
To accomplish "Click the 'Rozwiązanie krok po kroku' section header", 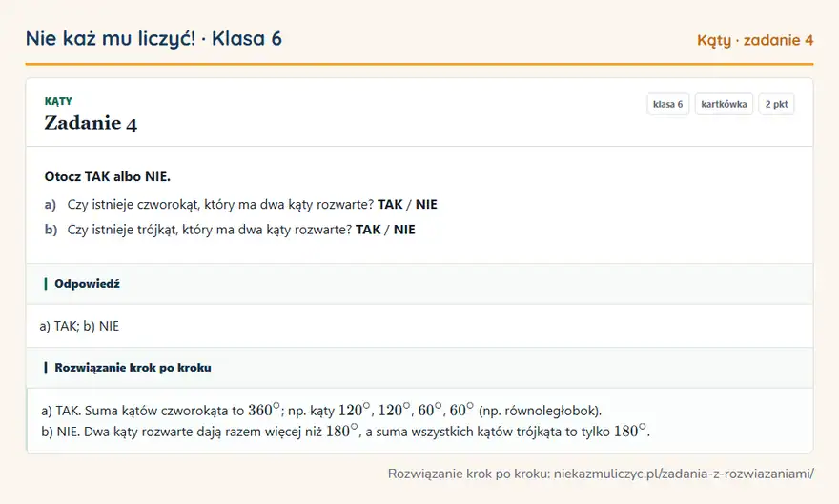I will (x=419, y=368).
